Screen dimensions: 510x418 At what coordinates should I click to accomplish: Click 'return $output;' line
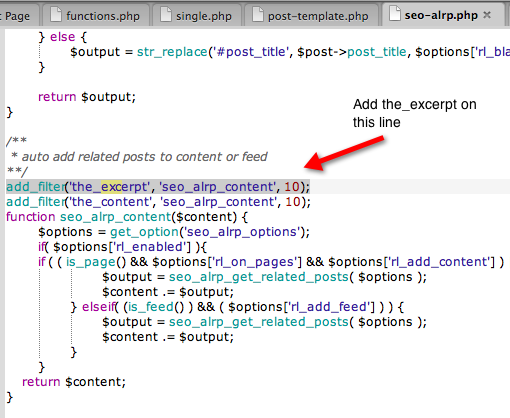(x=87, y=97)
